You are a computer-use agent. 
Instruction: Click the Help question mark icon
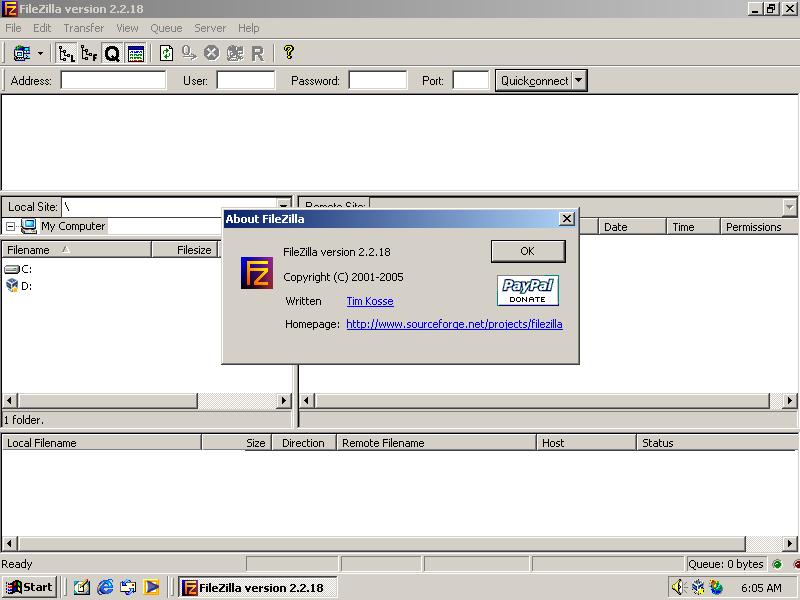pos(289,52)
